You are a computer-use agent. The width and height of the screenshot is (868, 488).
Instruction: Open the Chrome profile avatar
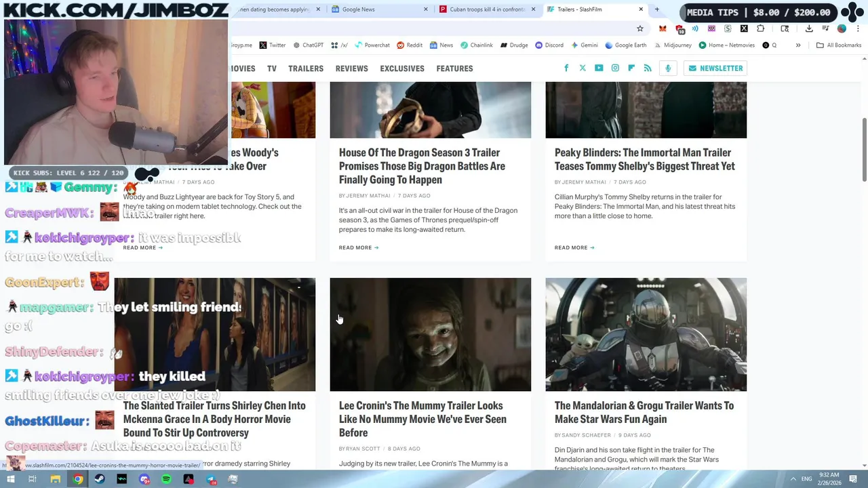point(842,28)
